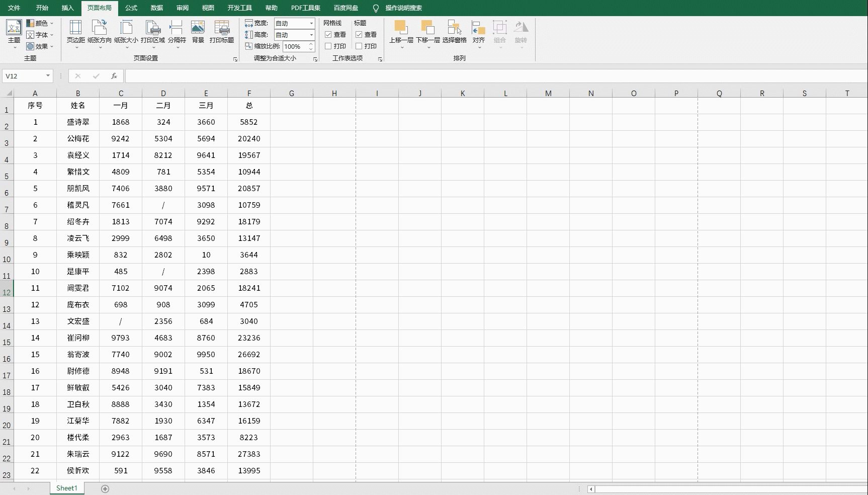This screenshot has height=495, width=868.
Task: Switch to the 视图 tab
Action: (208, 8)
